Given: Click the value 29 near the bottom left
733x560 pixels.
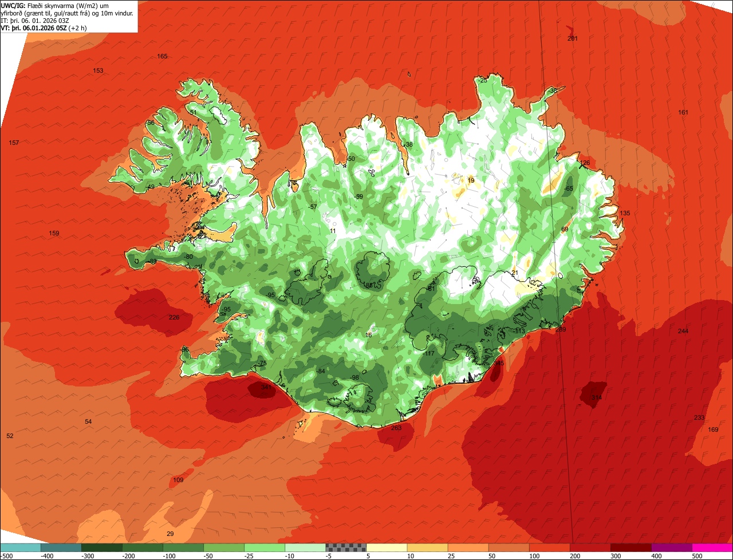Looking at the screenshot, I should tap(170, 534).
